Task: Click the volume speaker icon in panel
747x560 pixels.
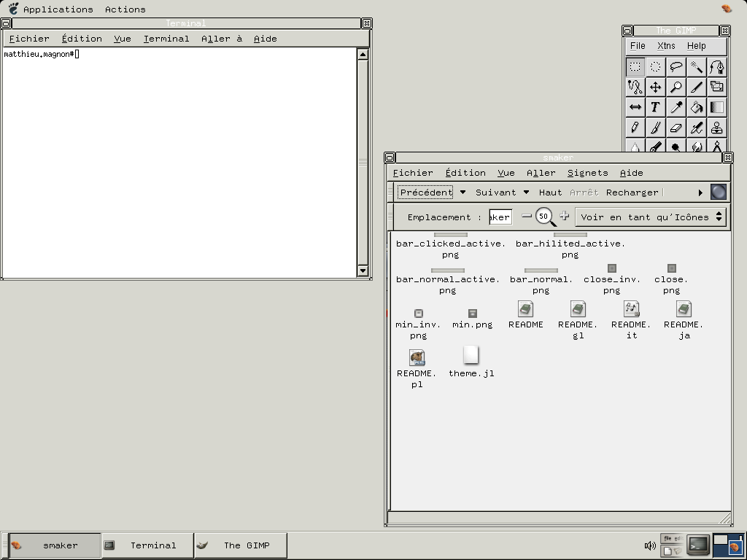Action: (650, 545)
